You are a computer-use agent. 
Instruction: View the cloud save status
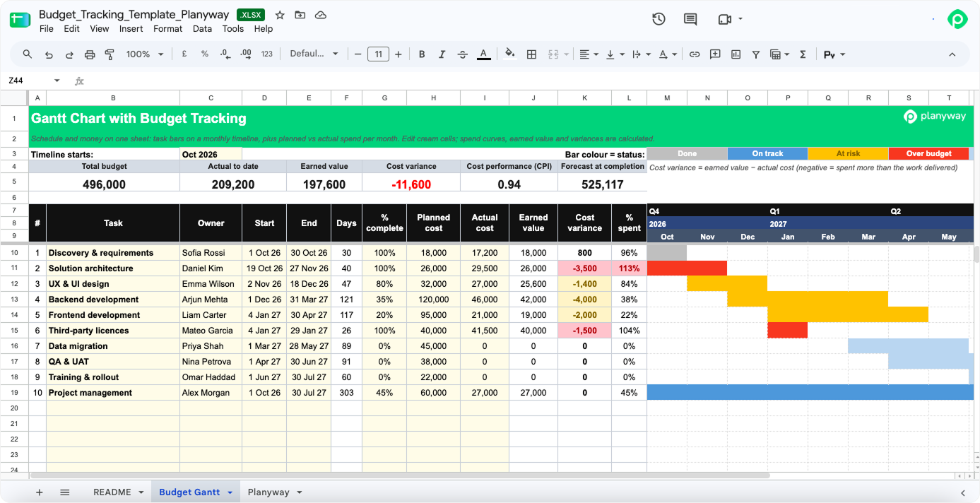click(x=321, y=15)
